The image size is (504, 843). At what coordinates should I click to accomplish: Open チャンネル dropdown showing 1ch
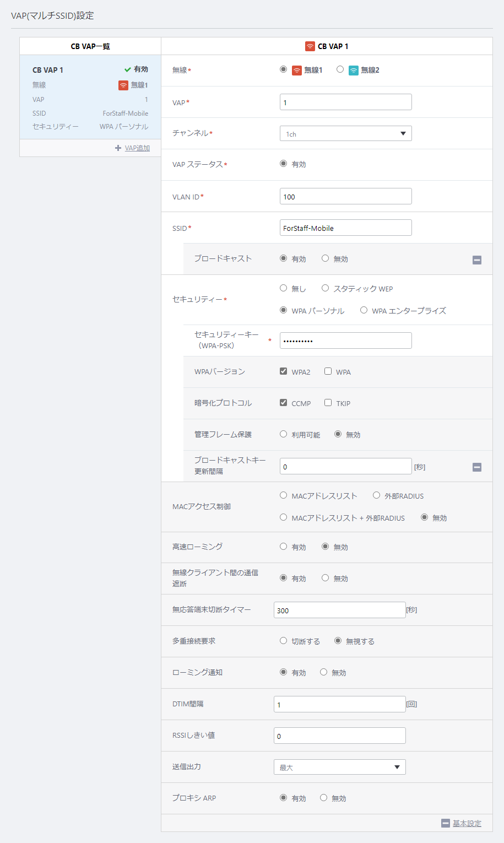(346, 133)
